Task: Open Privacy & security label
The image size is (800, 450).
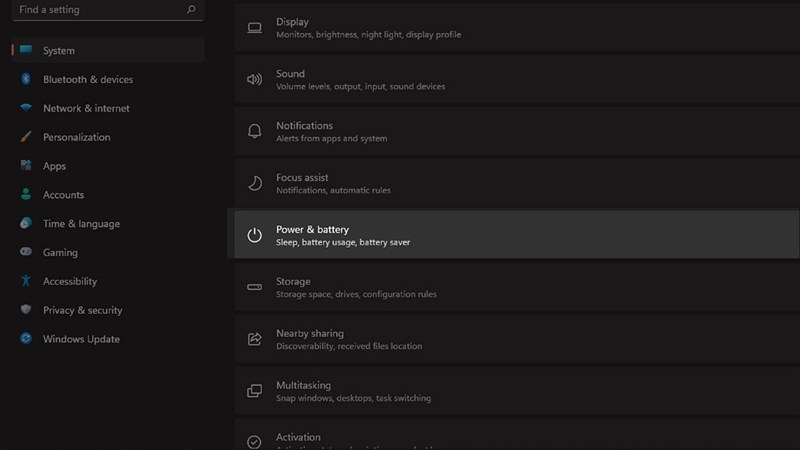Action: pos(83,310)
